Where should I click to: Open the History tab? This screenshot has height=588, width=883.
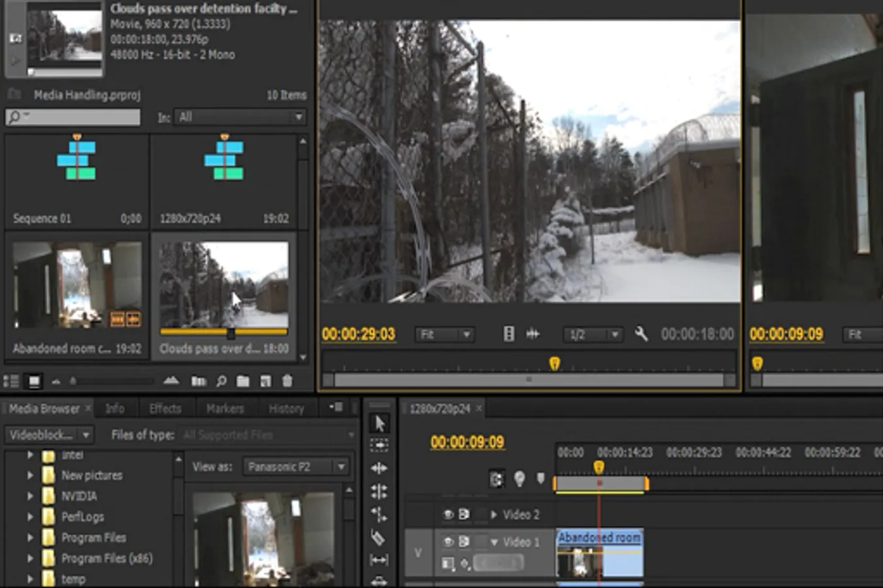pos(286,409)
